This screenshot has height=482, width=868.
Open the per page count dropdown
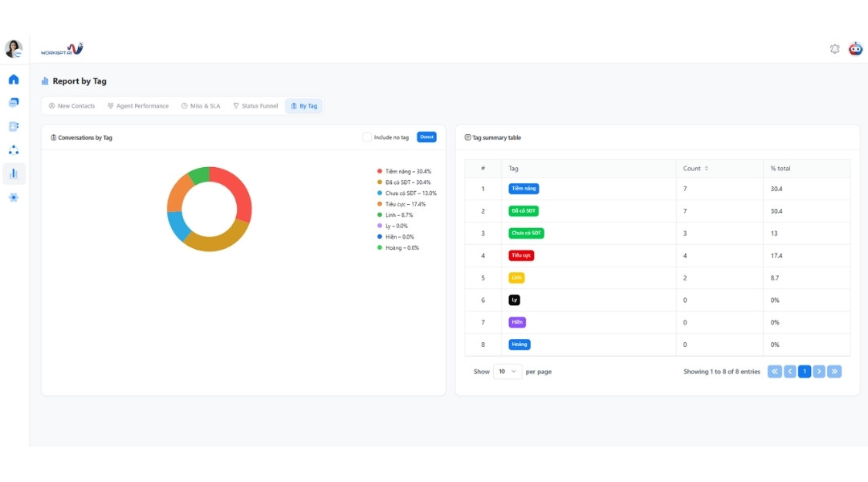point(507,372)
